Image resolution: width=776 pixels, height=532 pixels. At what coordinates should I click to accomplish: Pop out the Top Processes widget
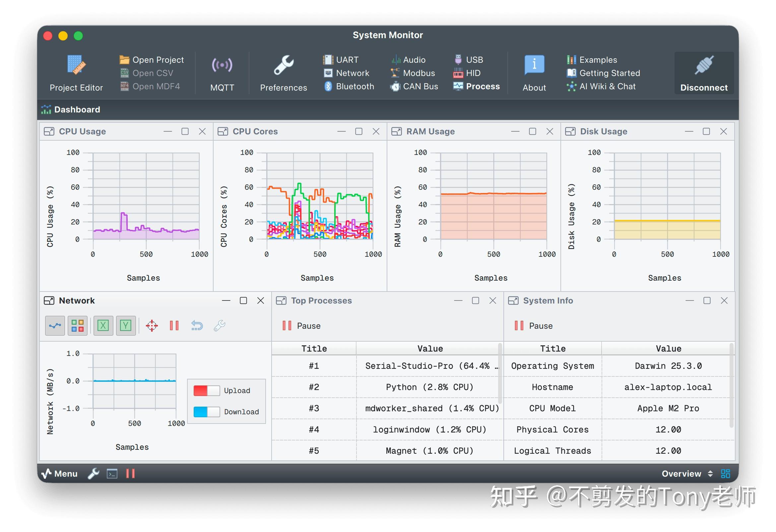[281, 301]
